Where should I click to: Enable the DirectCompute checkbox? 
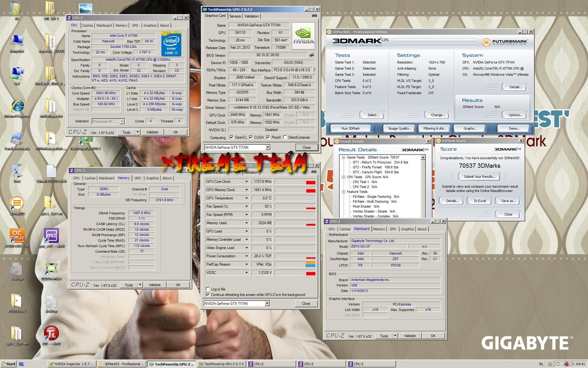pos(285,137)
